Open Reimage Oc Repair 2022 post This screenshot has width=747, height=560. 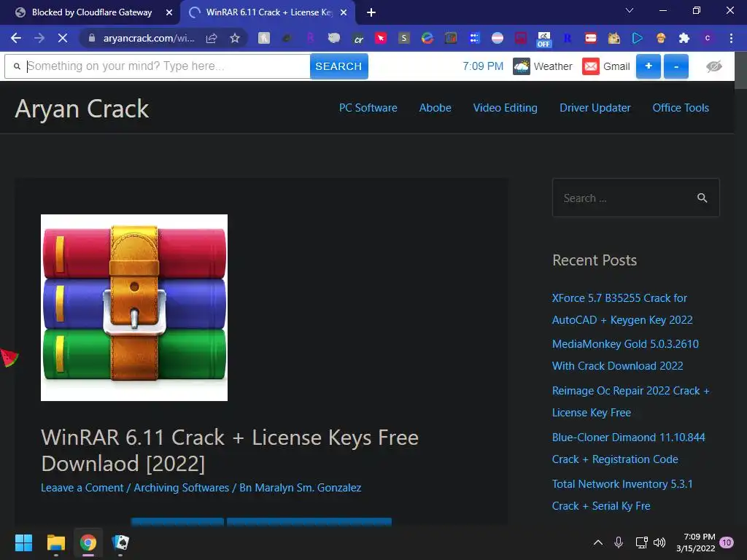point(631,402)
